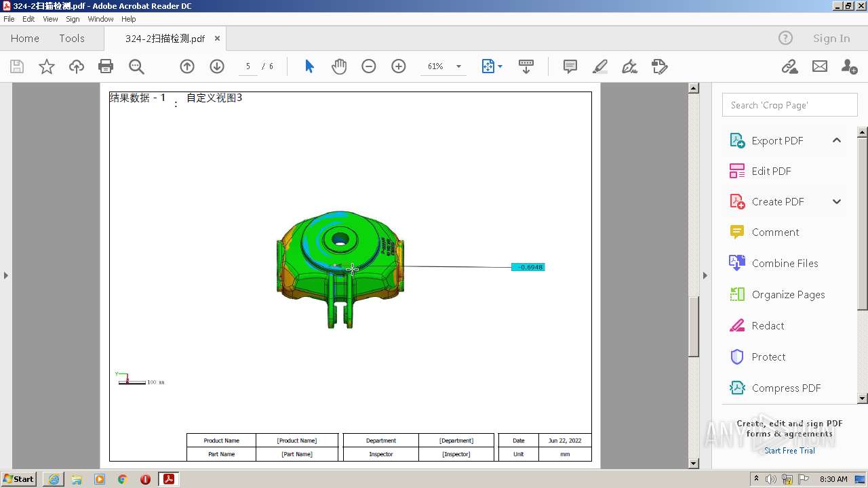Screen dimensions: 868x488
Task: Select the arrow selection tool
Action: tap(309, 66)
